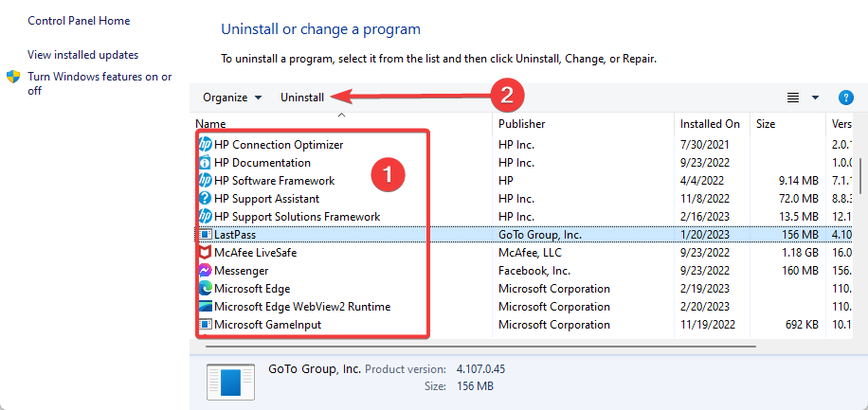Click Uninstall in the toolbar
The image size is (868, 410).
[302, 98]
